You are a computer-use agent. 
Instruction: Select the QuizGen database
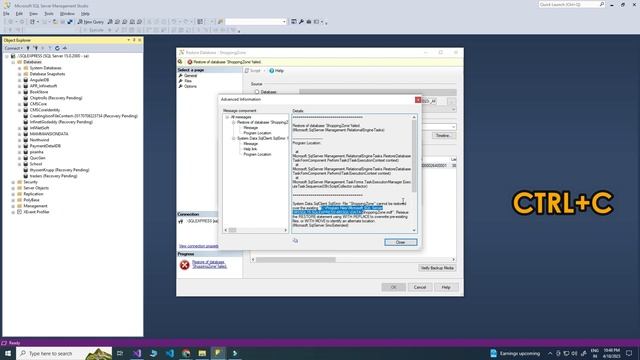click(x=37, y=158)
